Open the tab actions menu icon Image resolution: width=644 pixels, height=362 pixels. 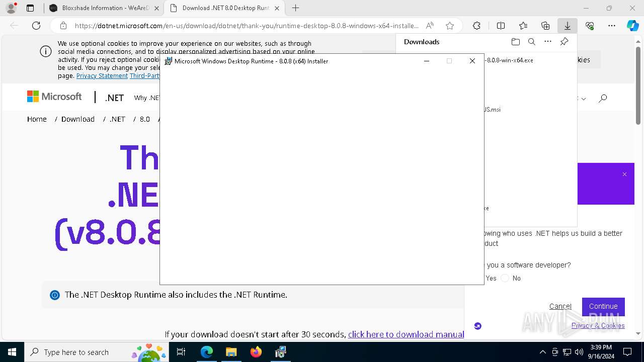(30, 8)
